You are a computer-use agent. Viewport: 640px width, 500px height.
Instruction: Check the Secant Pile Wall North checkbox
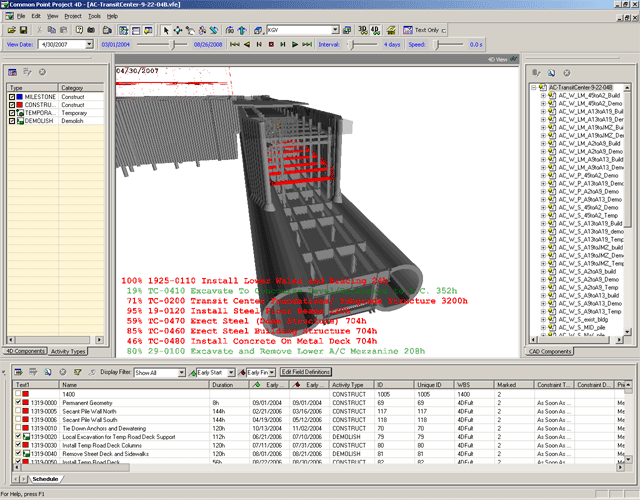[18, 411]
